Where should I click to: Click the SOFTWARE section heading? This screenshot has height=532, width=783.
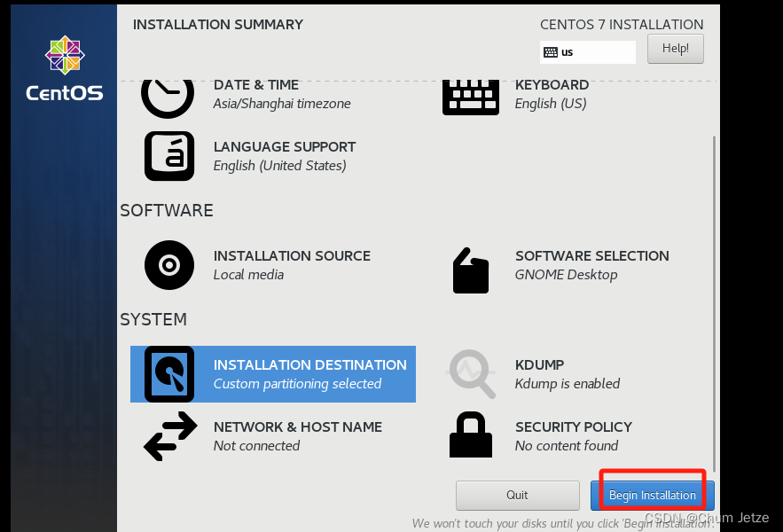167,211
